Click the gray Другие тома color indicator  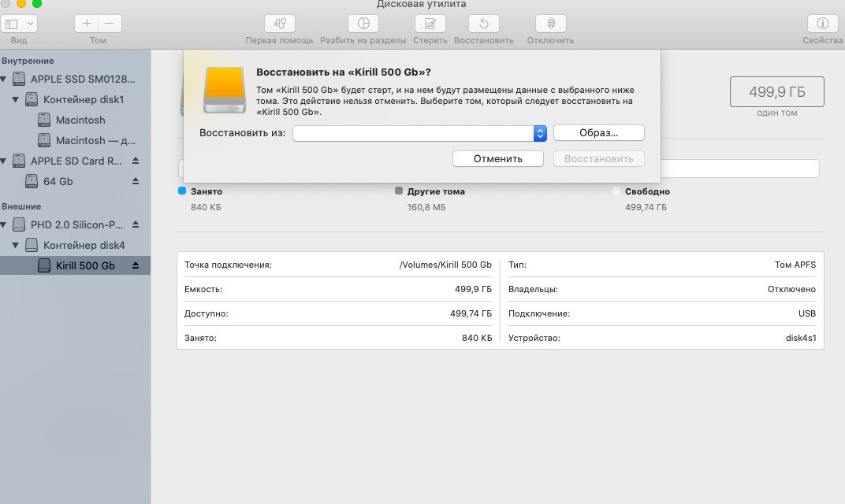coord(399,191)
